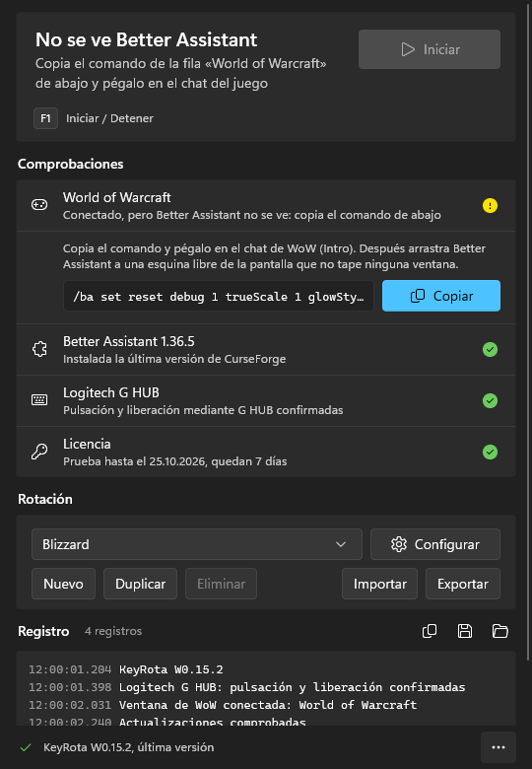Screen dimensions: 532x769
Task: Click 'Conectado, pero Better Assistant no se ve' text
Action: pyautogui.click(x=178, y=215)
